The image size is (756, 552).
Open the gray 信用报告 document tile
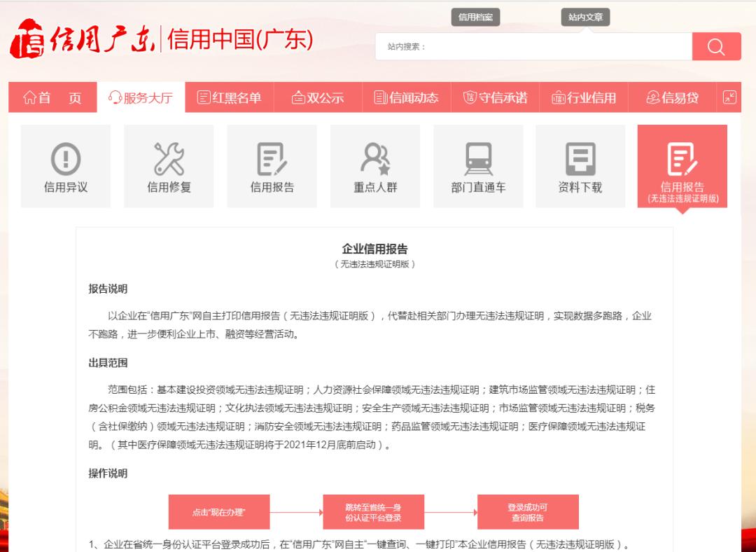coord(272,166)
